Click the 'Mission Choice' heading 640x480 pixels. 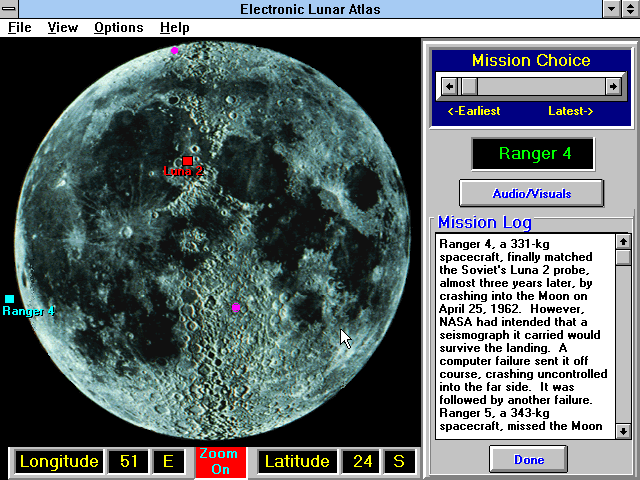pyautogui.click(x=531, y=61)
